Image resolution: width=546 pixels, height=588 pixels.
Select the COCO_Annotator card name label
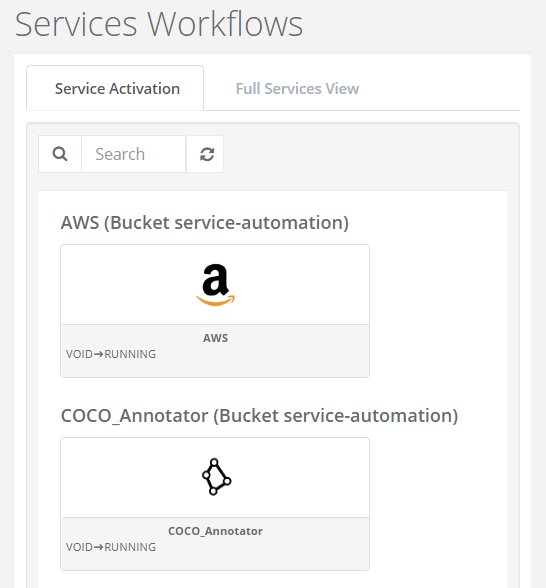(215, 531)
